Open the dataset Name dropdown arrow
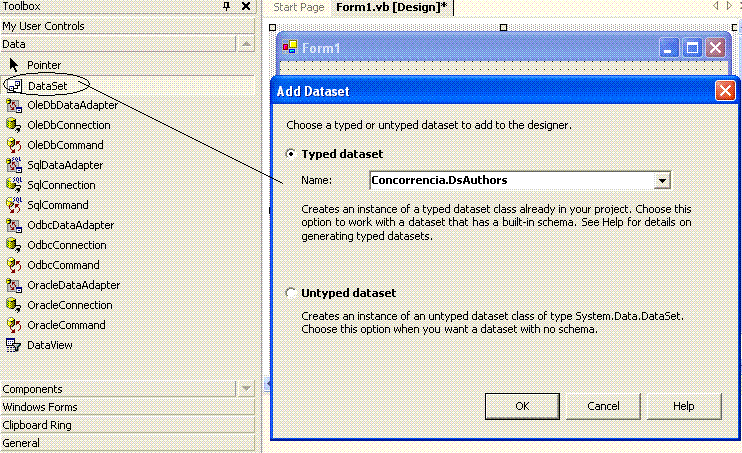 pos(661,181)
